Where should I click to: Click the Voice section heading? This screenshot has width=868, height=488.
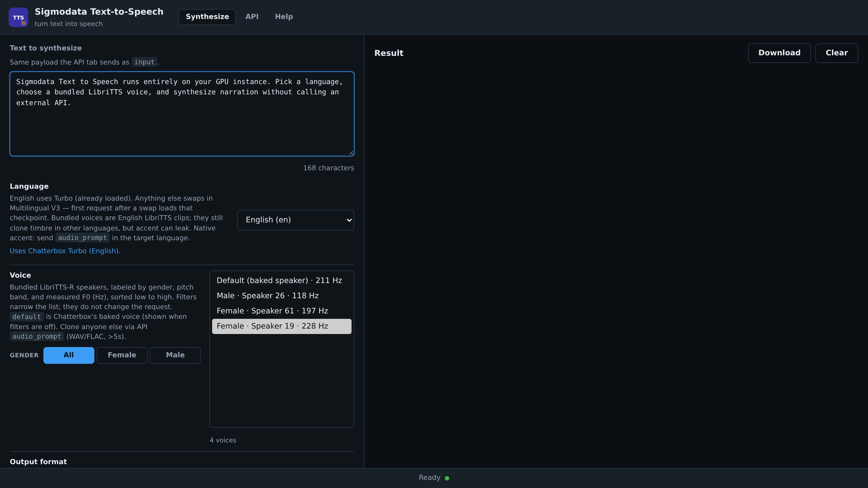point(20,275)
